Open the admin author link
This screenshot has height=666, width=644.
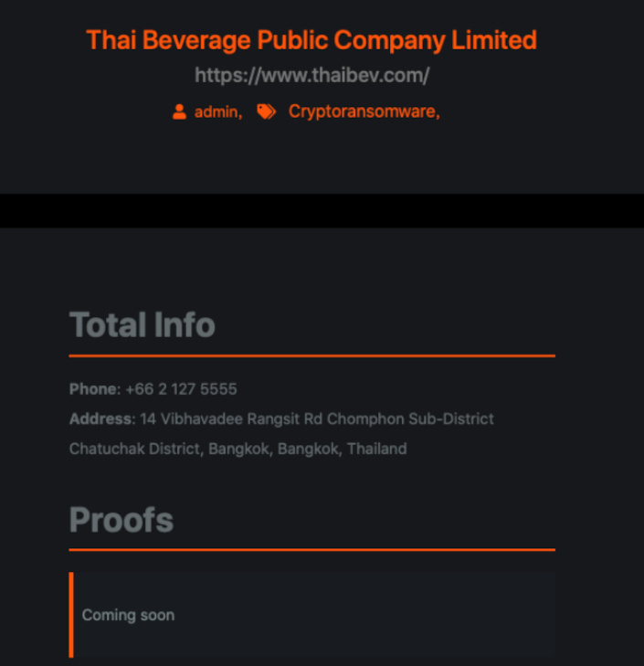pyautogui.click(x=216, y=111)
